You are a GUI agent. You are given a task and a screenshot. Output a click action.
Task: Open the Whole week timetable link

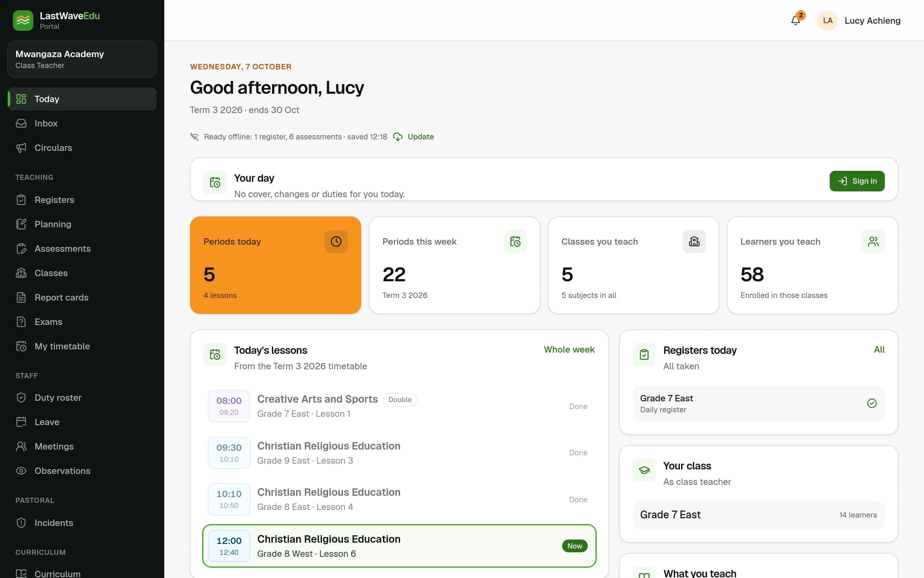[x=569, y=349]
